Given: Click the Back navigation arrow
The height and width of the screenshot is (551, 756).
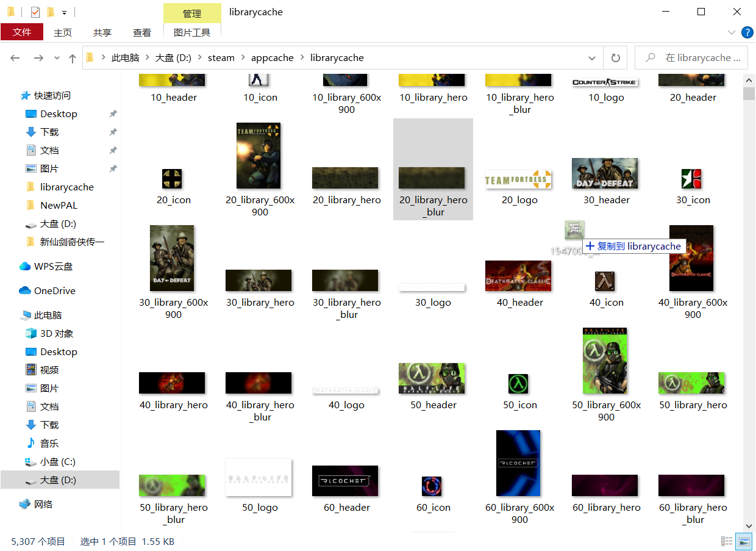Looking at the screenshot, I should [15, 58].
